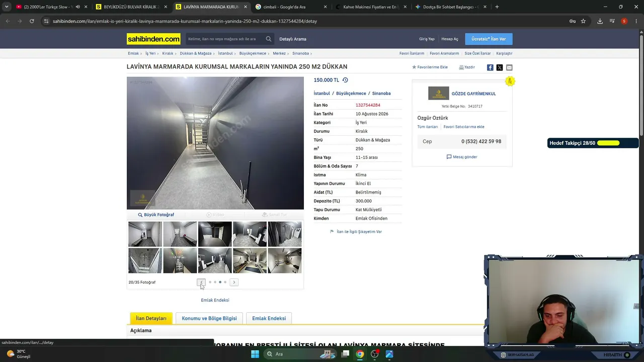
Task: Click the Emlak Endeksi link below the gallery
Action: coord(215,300)
